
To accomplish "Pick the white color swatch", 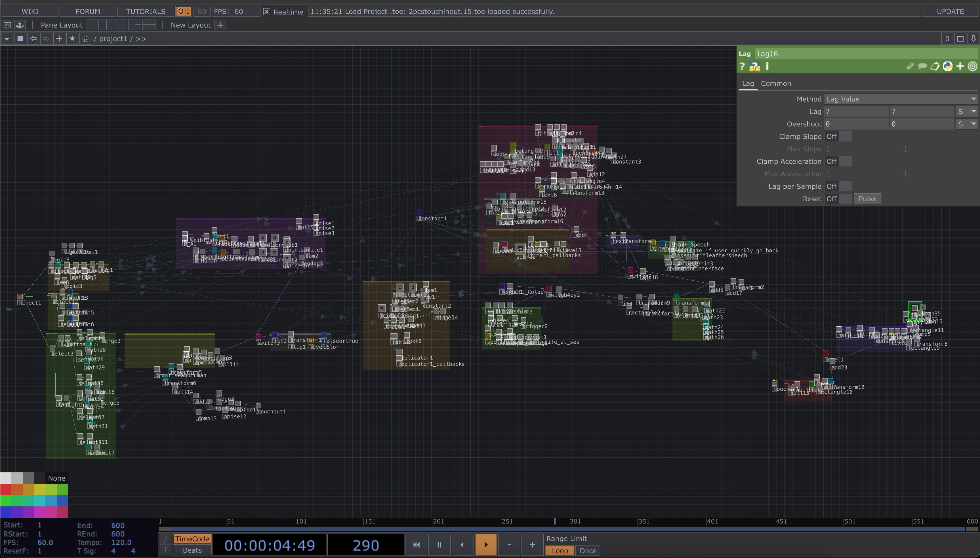I will click(x=6, y=478).
